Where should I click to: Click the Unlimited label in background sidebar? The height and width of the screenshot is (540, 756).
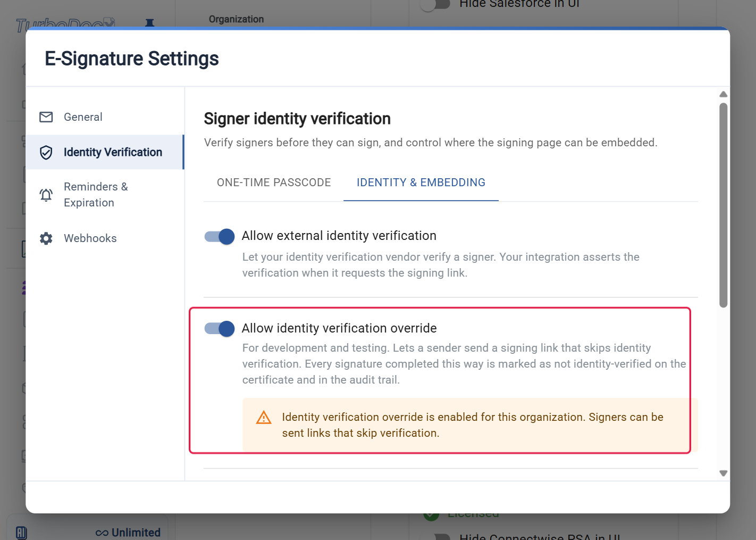point(136,533)
